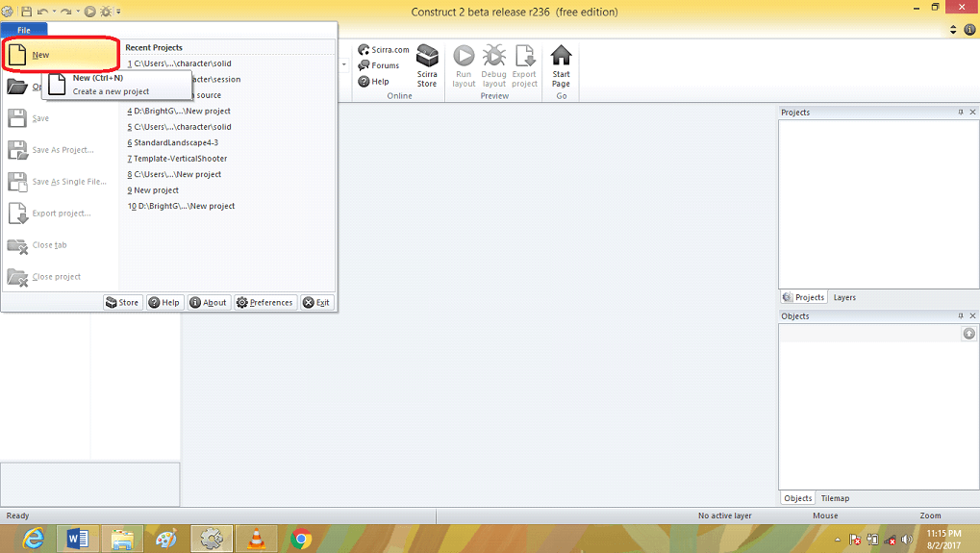Open the Redo history dropdown arrow

tap(78, 12)
